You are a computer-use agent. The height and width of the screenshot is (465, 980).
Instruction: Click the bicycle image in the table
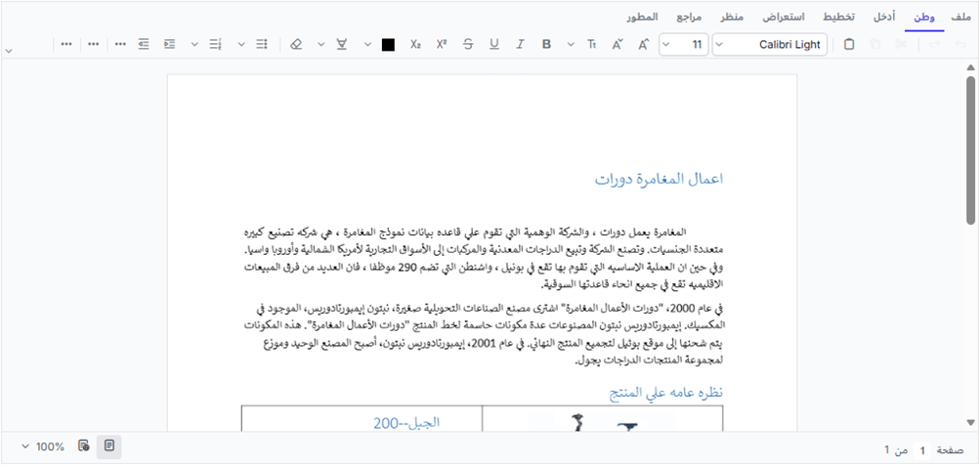(600, 422)
